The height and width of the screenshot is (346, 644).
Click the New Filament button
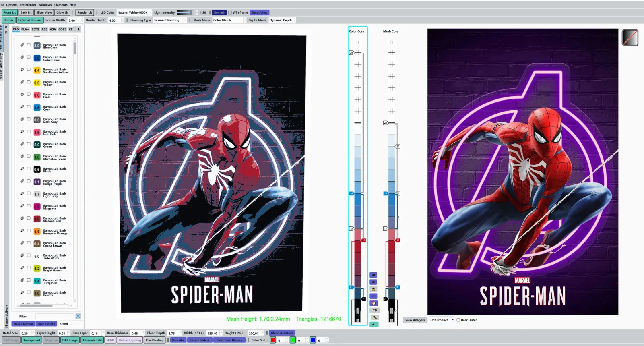tap(23, 324)
